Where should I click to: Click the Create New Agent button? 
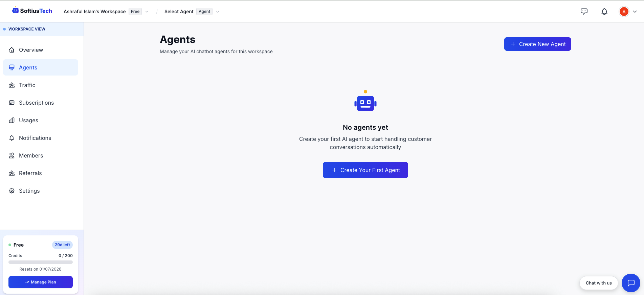[x=537, y=44]
